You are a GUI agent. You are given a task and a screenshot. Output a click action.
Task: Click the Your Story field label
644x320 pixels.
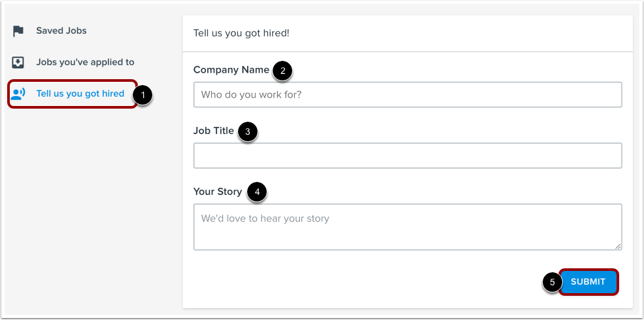tap(218, 192)
